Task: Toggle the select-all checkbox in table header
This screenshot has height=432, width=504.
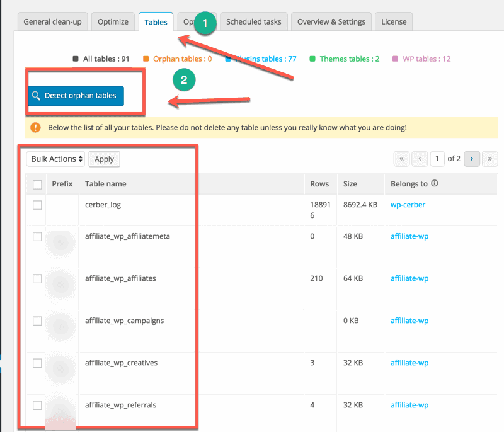Action: pos(37,185)
